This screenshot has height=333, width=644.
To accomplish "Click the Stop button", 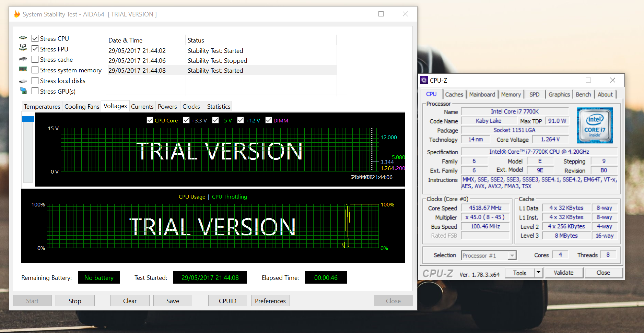I will click(x=75, y=301).
